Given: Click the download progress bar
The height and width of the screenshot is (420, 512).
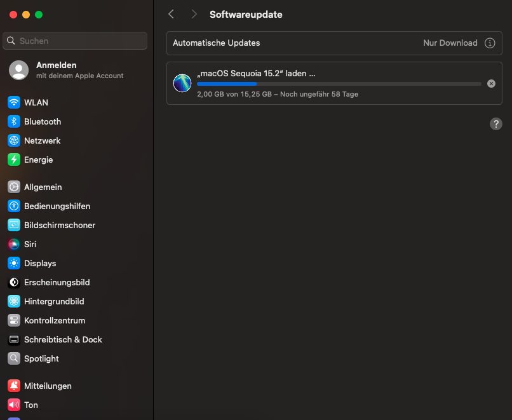Looking at the screenshot, I should (339, 84).
